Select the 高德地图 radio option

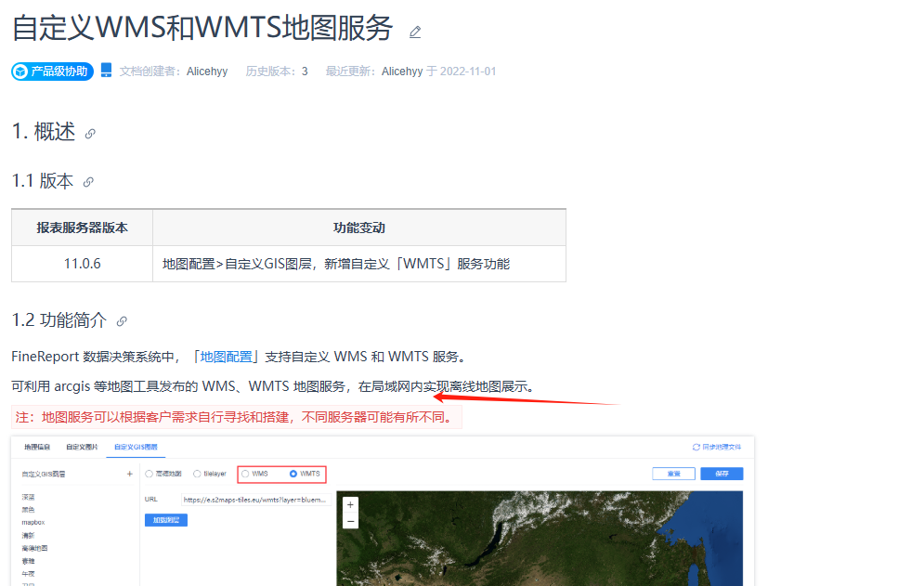[x=150, y=474]
